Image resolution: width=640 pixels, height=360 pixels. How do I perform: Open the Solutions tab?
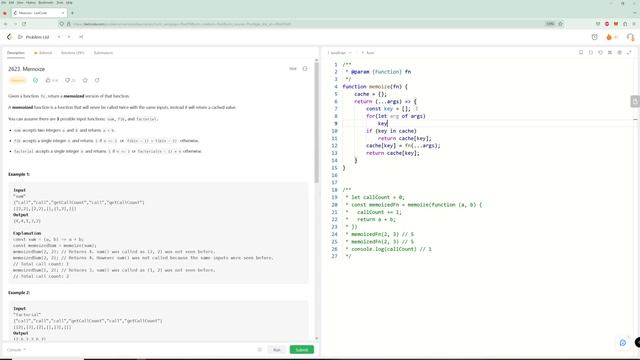(x=72, y=53)
